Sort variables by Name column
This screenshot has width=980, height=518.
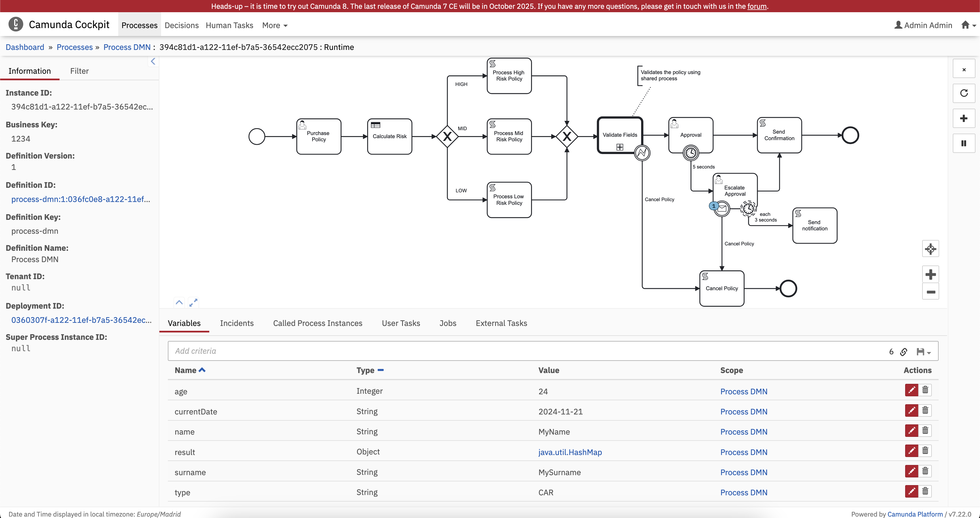tap(190, 370)
